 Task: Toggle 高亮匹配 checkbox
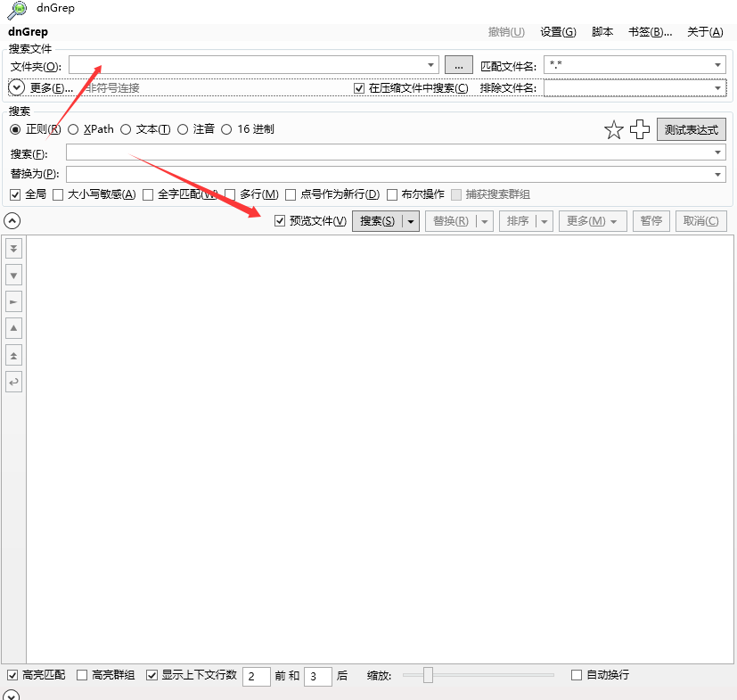12,675
